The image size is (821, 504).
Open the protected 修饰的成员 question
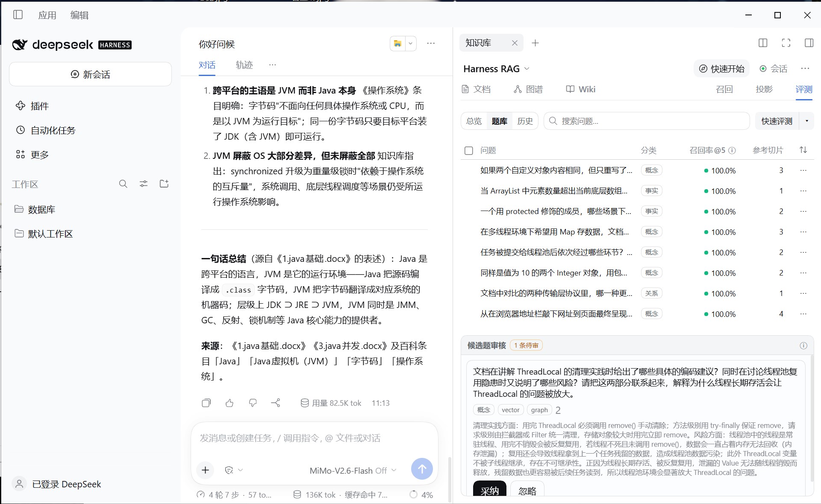(x=556, y=211)
